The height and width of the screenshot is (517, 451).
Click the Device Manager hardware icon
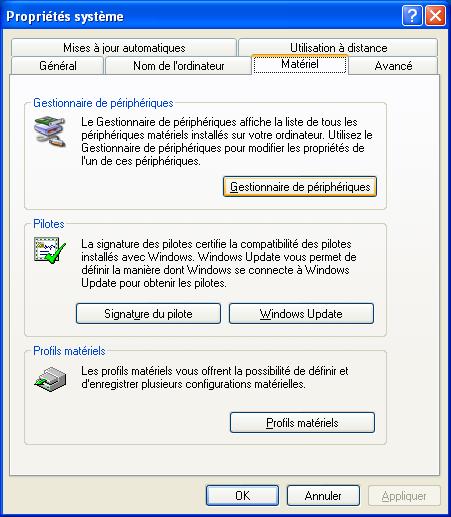point(50,131)
